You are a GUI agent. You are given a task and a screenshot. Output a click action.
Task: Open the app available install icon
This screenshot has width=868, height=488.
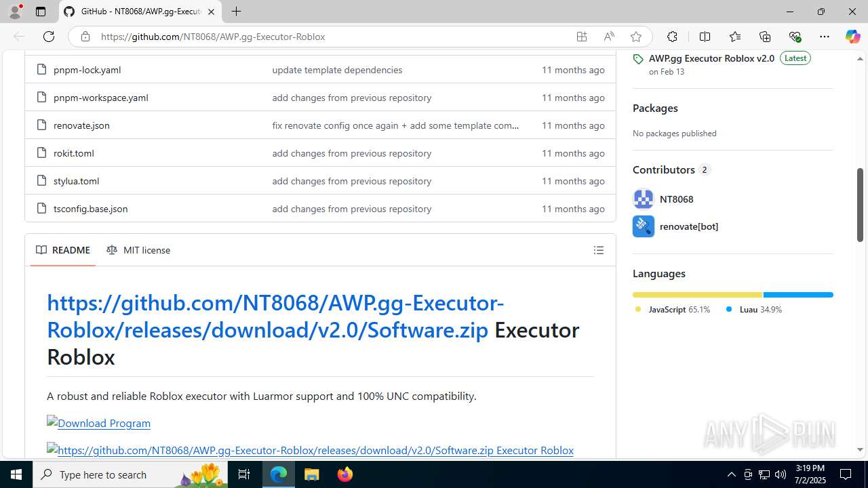[582, 37]
